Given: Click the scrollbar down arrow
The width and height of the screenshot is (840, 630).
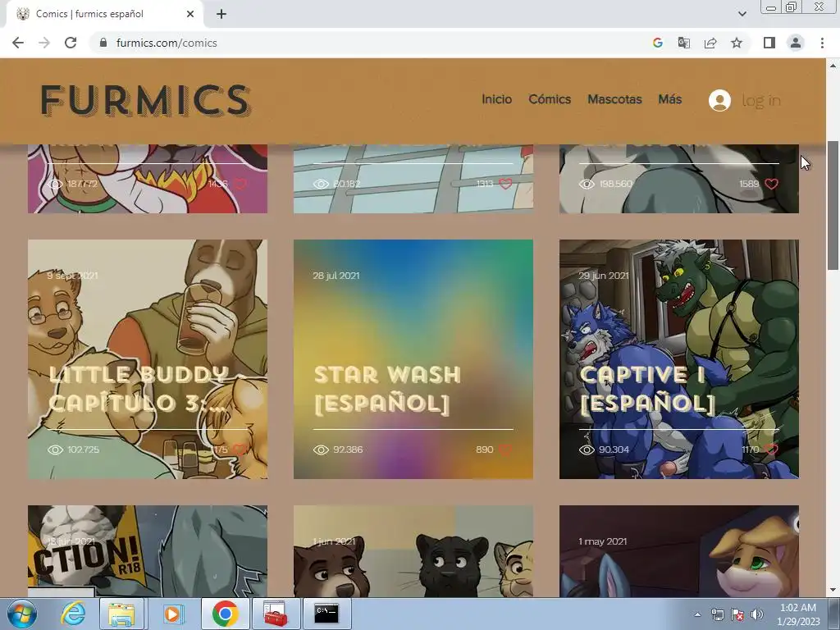Looking at the screenshot, I should pos(833,591).
